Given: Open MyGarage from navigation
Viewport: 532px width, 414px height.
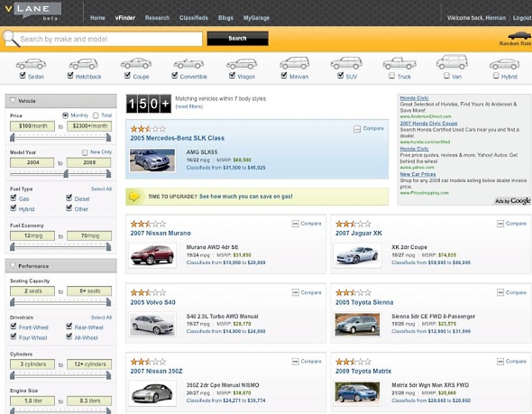Looking at the screenshot, I should click(x=256, y=18).
